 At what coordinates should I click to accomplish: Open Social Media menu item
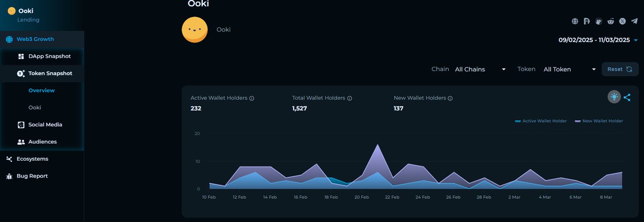pyautogui.click(x=45, y=125)
